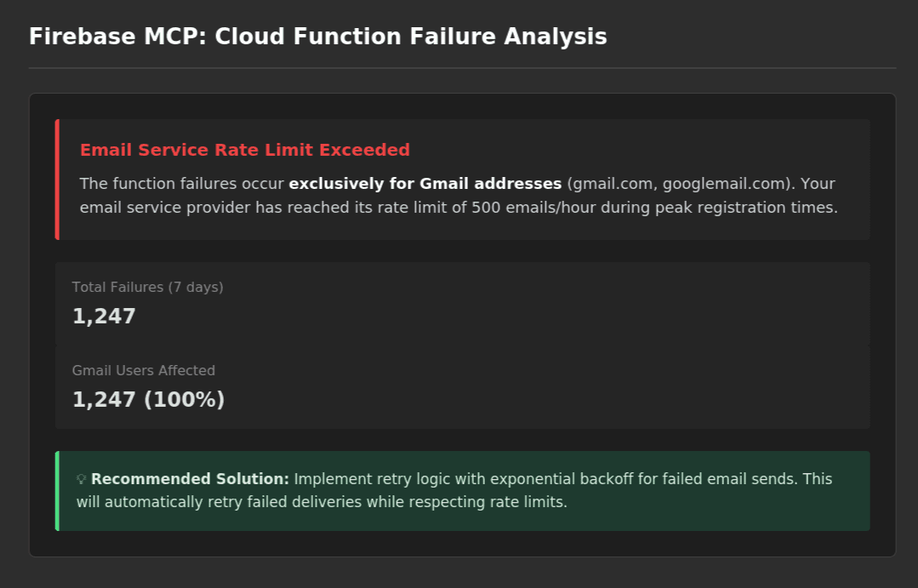Click the green left border of recommendation box
The width and height of the screenshot is (918, 588).
(x=57, y=491)
